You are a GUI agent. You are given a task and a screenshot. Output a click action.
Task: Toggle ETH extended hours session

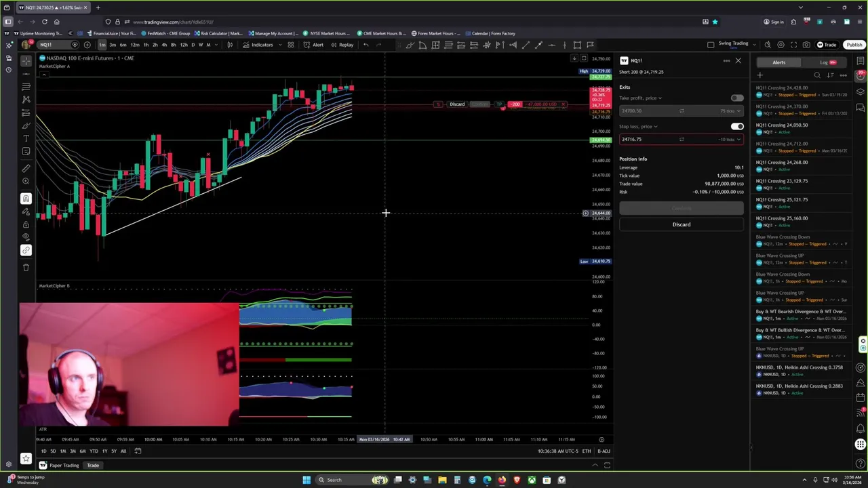point(586,451)
